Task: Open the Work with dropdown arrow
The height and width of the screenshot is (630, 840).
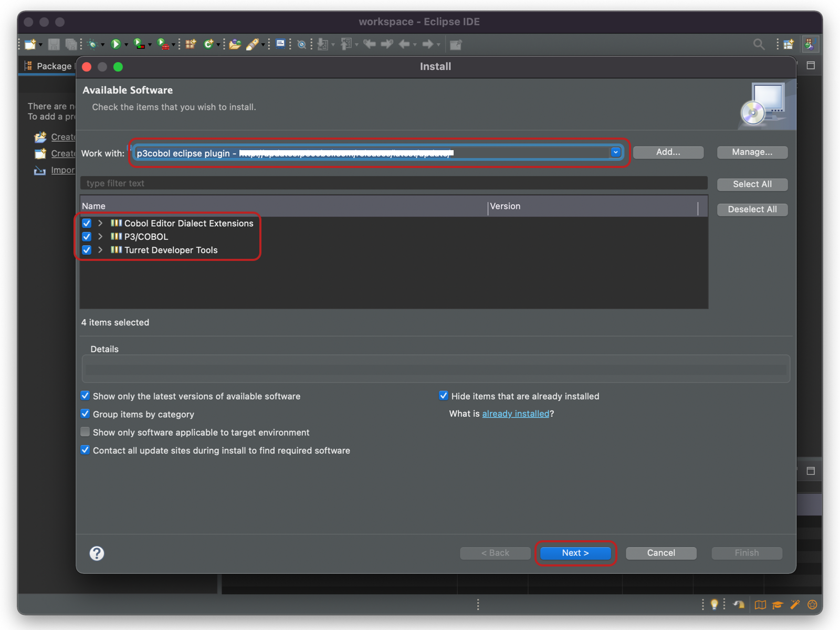Action: pos(615,152)
